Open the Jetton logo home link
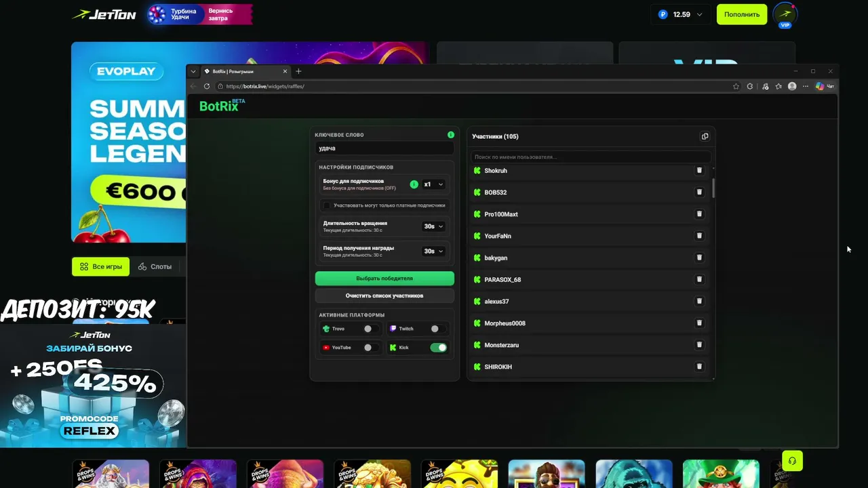 click(104, 14)
